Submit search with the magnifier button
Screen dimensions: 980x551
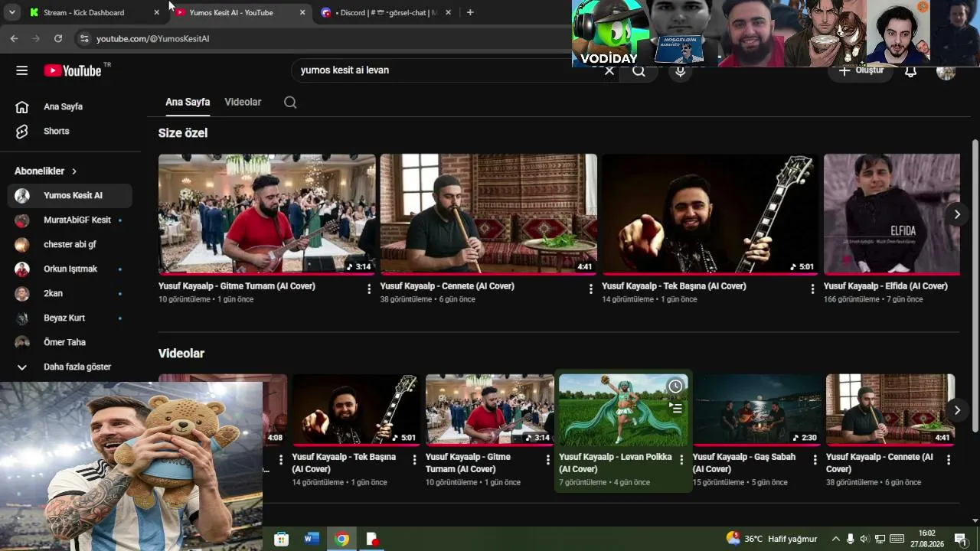pyautogui.click(x=639, y=71)
